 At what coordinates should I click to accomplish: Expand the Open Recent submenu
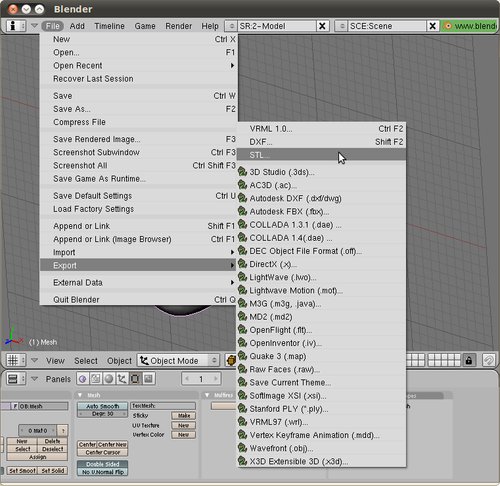click(x=139, y=66)
